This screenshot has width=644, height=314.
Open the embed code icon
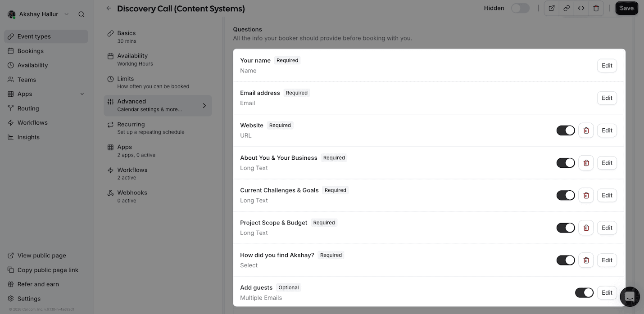pyautogui.click(x=581, y=8)
